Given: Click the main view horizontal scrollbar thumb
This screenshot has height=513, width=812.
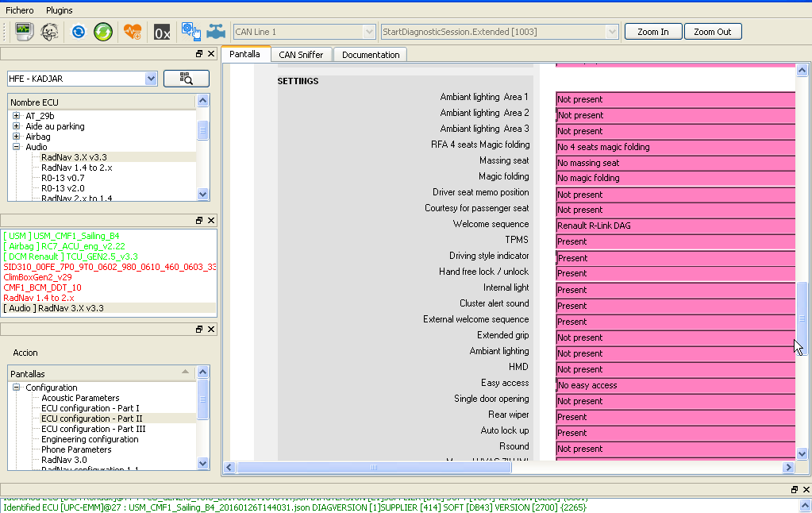Looking at the screenshot, I should [x=373, y=468].
